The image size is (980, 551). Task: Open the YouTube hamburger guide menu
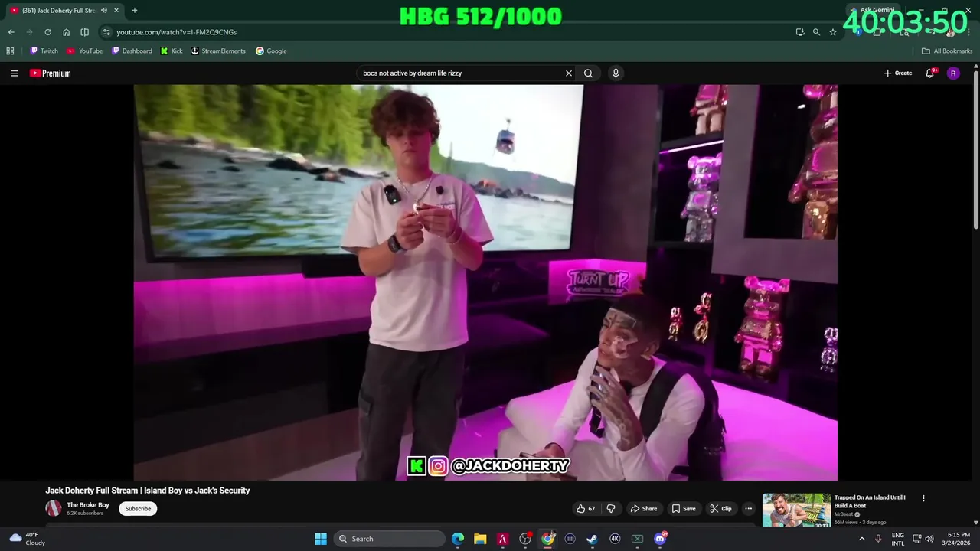click(15, 73)
